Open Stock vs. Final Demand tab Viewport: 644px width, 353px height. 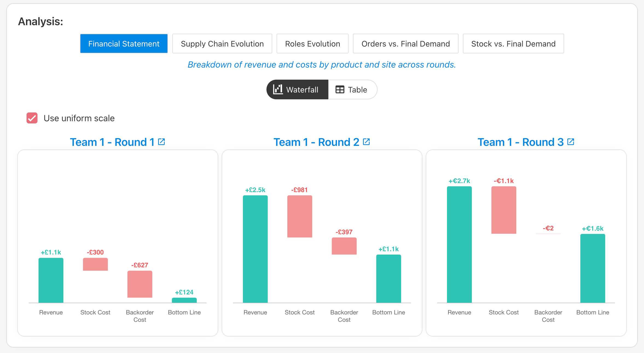[x=513, y=44]
